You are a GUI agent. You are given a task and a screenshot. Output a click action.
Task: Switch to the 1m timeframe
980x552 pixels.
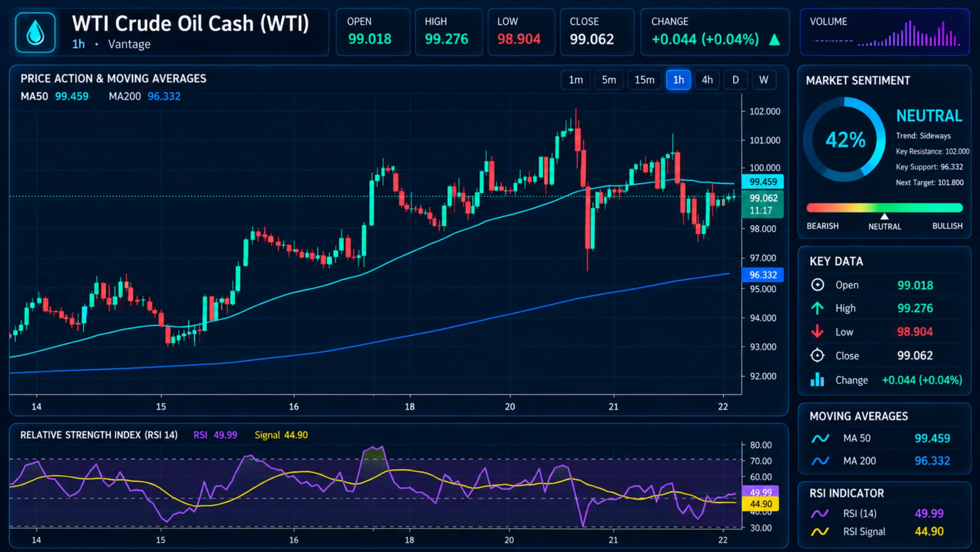tap(576, 80)
